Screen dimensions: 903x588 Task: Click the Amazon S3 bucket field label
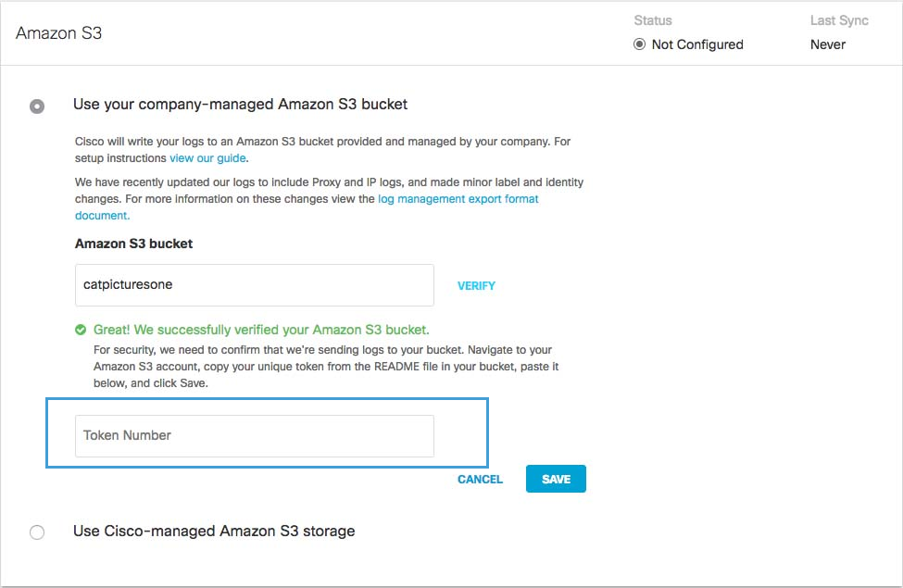pyautogui.click(x=133, y=244)
